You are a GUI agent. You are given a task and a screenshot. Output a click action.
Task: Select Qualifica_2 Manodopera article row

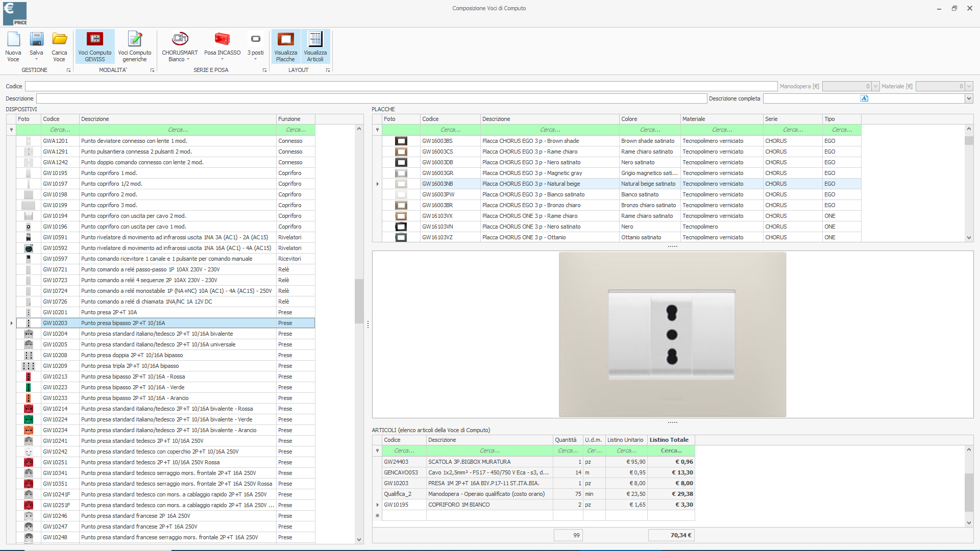538,494
